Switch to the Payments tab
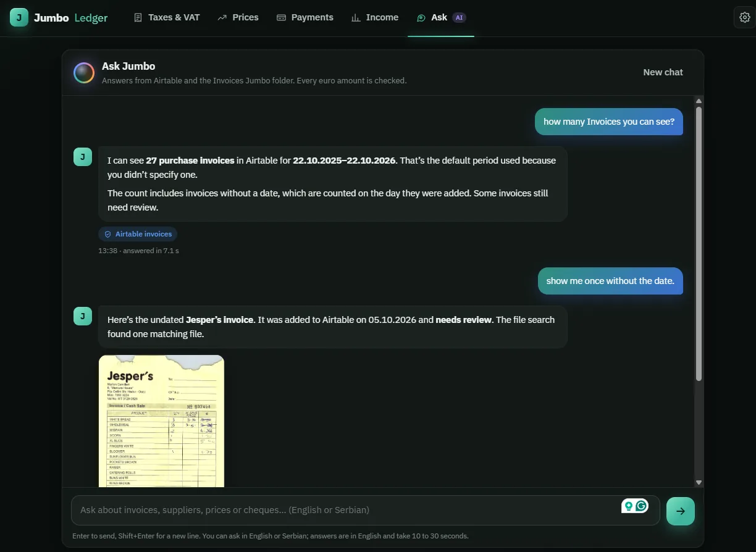Image resolution: width=756 pixels, height=552 pixels. (x=304, y=17)
